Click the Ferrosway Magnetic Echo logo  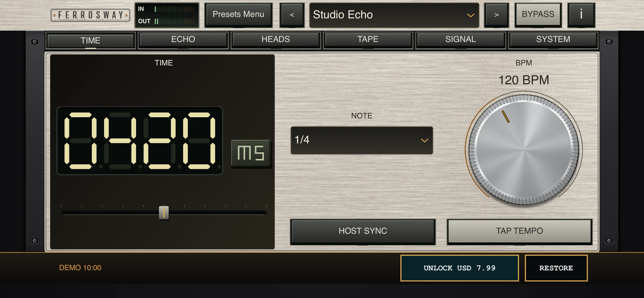(x=90, y=15)
